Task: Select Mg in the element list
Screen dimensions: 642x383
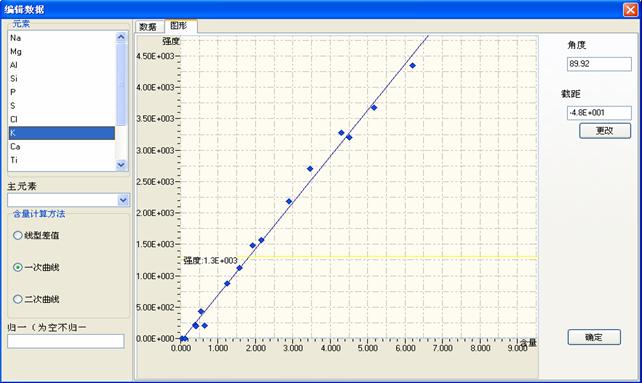Action: 61,51
